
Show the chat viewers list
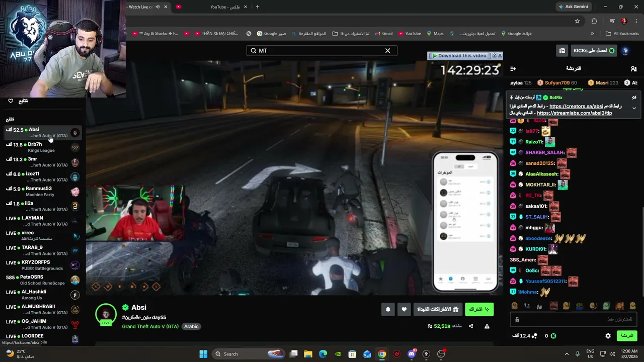[633, 69]
